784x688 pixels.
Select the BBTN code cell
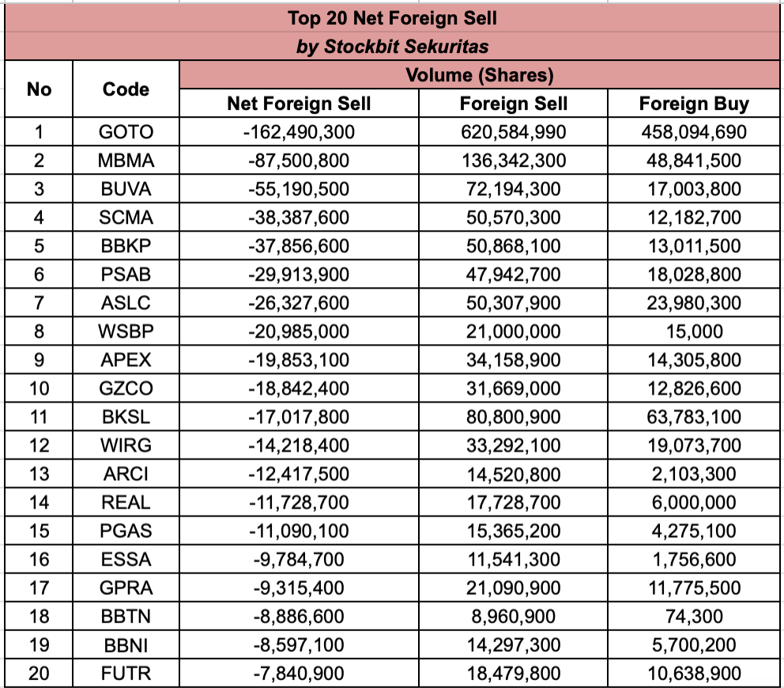tap(126, 616)
